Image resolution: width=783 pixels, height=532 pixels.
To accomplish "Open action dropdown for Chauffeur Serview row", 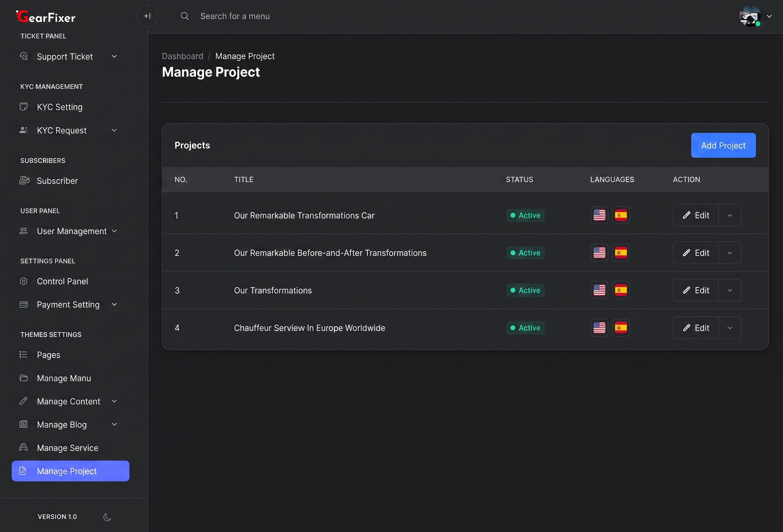I will [730, 328].
